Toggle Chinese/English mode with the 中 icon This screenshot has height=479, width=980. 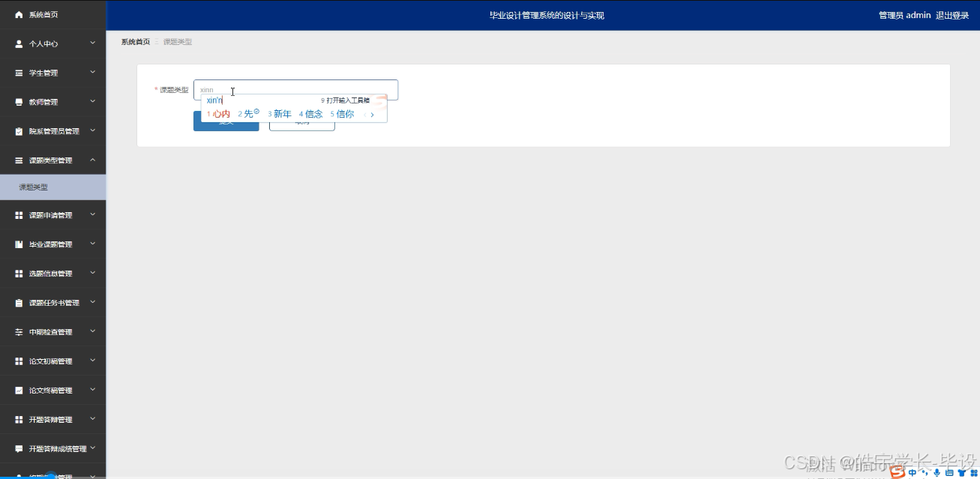[x=913, y=473]
